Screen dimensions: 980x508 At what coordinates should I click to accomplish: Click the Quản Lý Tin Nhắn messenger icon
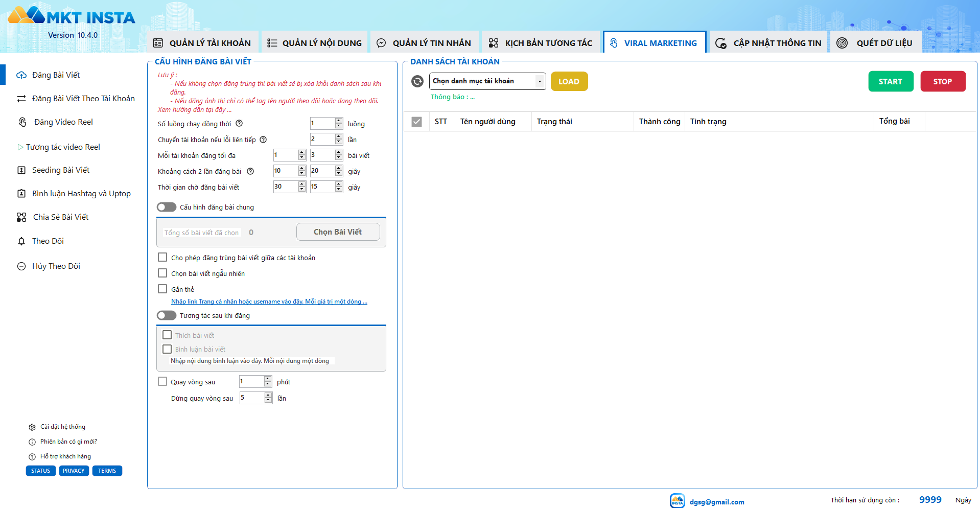tap(381, 43)
